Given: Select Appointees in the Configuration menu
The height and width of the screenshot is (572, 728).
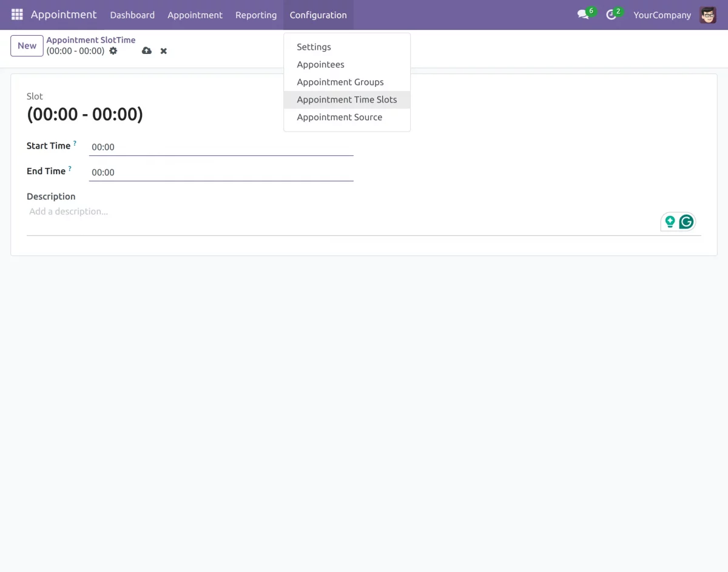Looking at the screenshot, I should (320, 64).
